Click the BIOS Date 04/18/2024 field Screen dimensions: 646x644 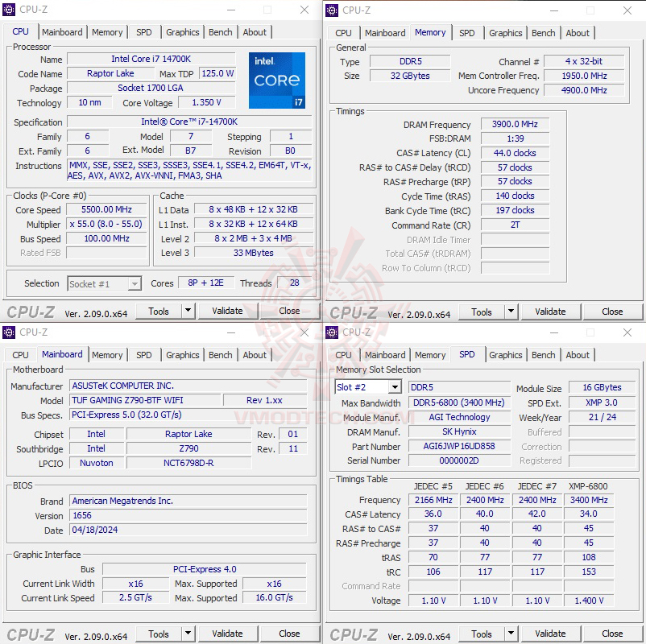point(188,530)
